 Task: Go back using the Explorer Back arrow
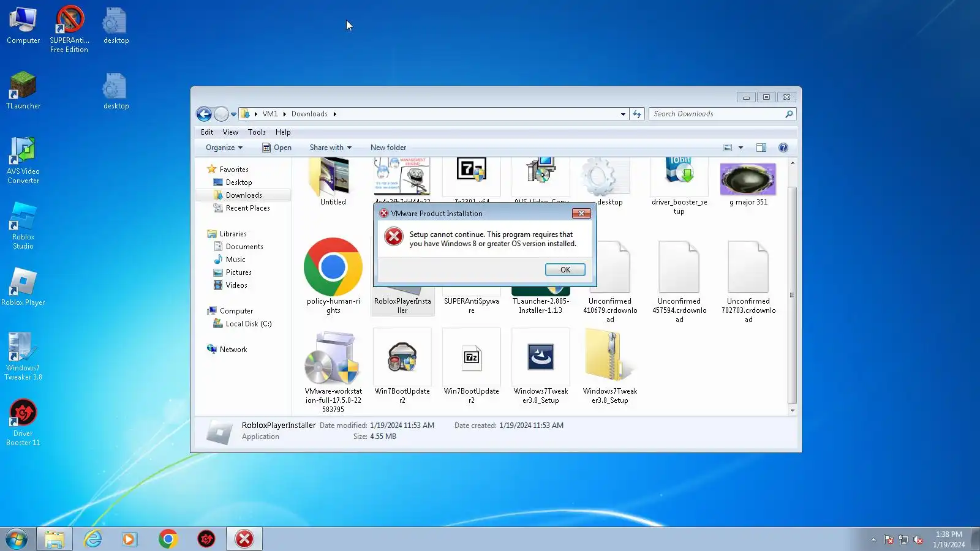(x=204, y=114)
